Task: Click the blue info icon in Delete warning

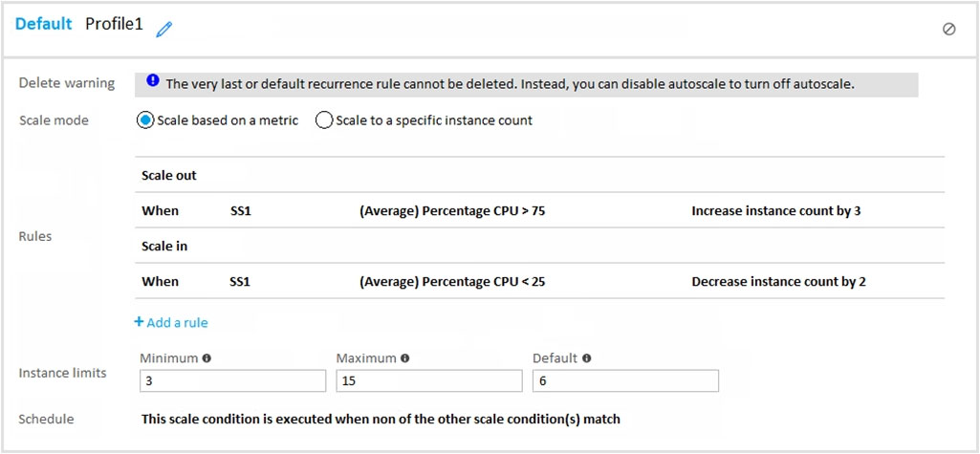Action: click(153, 80)
